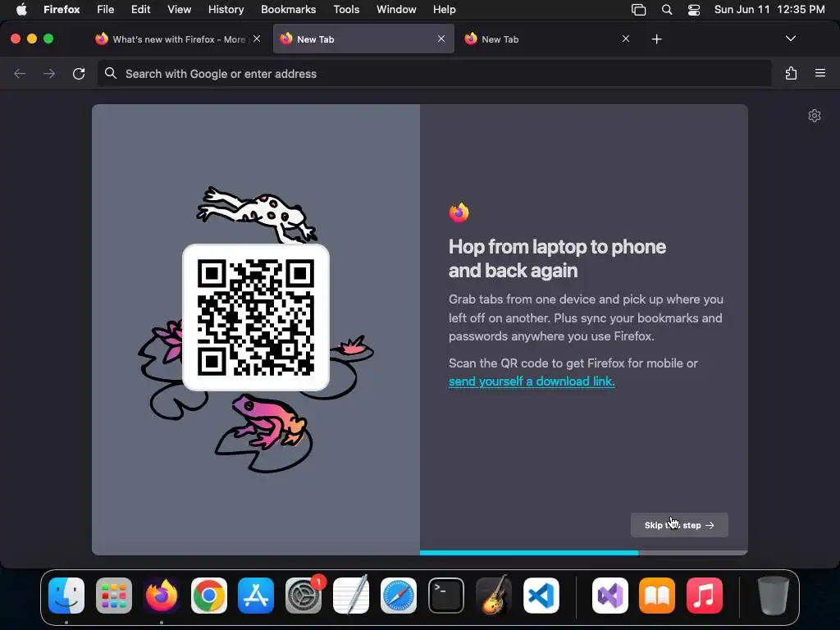Open GarageBand from the Dock
Viewport: 840px width, 630px height.
[493, 596]
